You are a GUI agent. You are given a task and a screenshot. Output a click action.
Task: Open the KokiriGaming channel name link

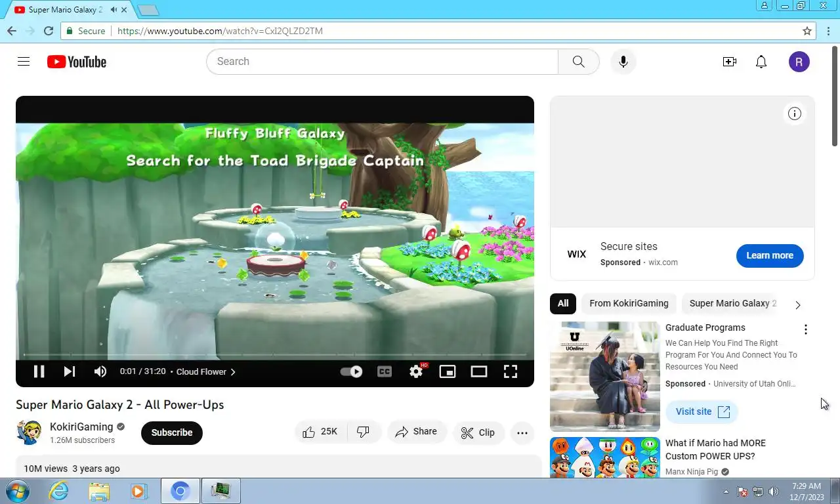coord(81,427)
